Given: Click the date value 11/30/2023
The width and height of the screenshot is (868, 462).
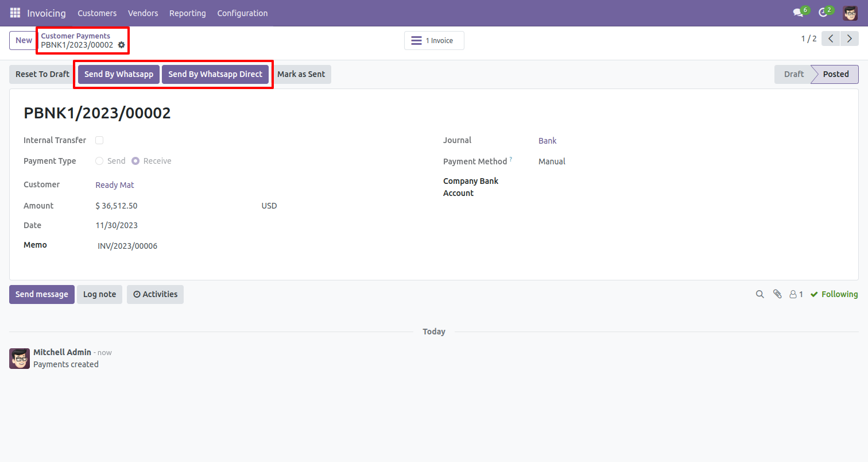Looking at the screenshot, I should 117,225.
